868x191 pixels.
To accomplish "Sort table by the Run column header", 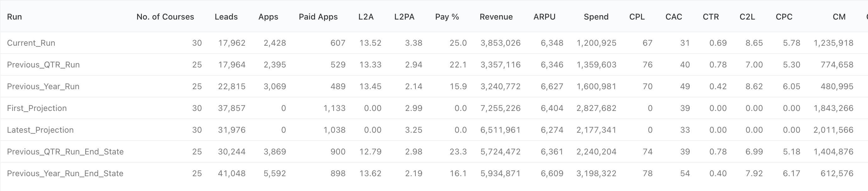I will 14,17.
